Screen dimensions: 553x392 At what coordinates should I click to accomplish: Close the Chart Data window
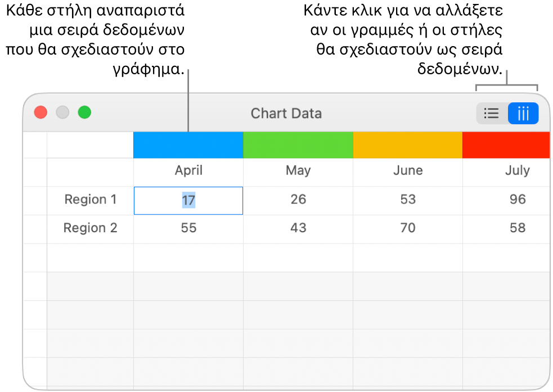click(x=41, y=112)
